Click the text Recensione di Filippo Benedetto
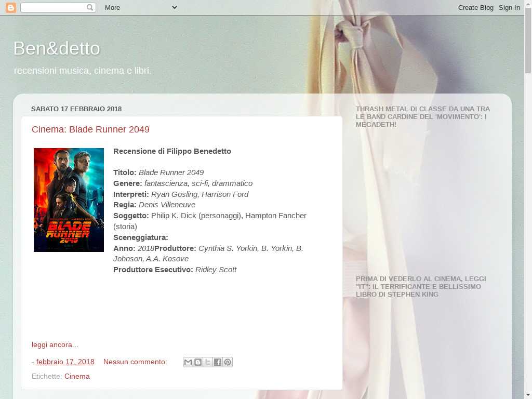 172,151
